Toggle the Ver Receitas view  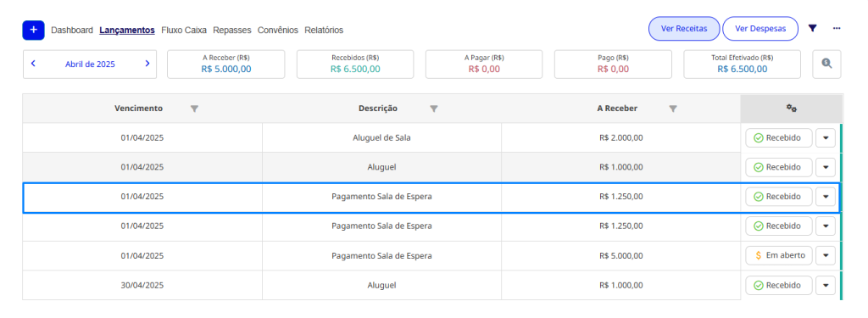pyautogui.click(x=684, y=29)
